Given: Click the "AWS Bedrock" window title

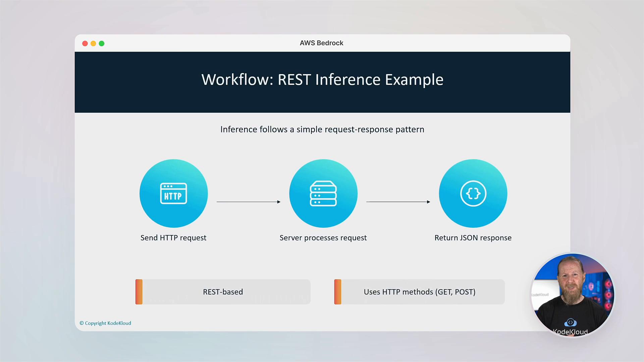Looking at the screenshot, I should click(321, 43).
